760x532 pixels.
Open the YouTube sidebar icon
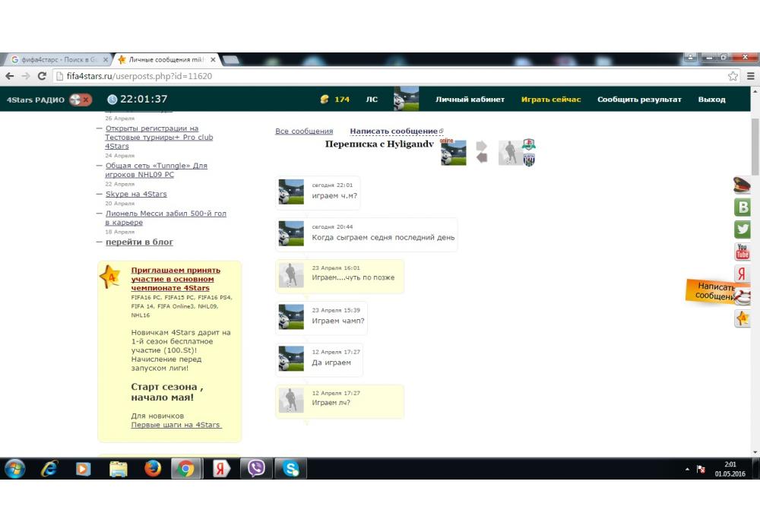click(x=742, y=252)
